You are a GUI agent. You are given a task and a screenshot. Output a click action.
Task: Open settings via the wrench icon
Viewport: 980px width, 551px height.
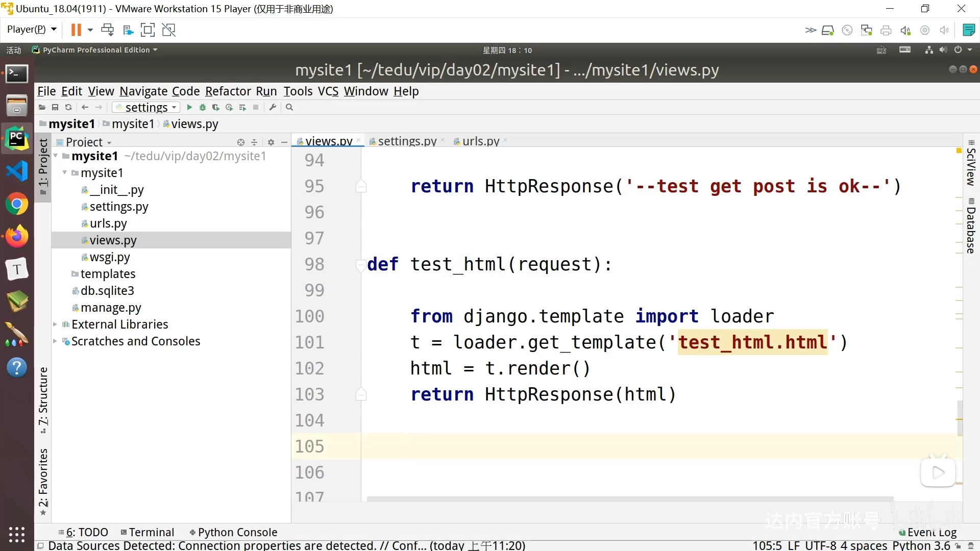tap(273, 107)
